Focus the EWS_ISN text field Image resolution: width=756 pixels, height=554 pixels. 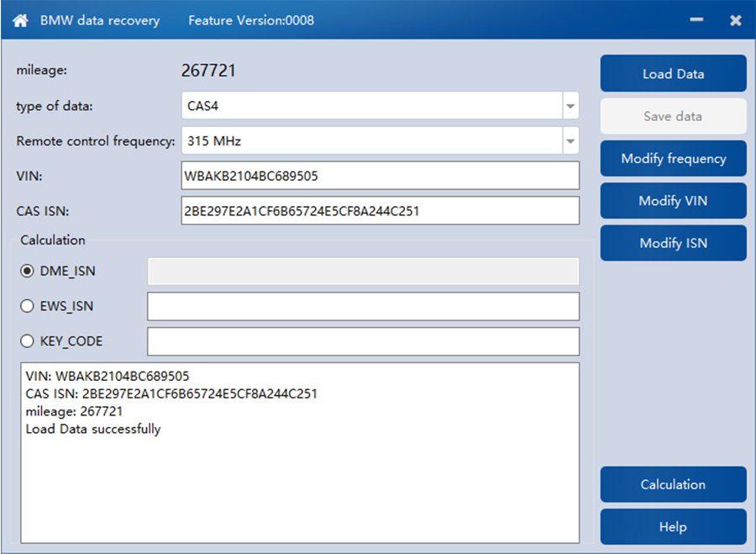363,306
